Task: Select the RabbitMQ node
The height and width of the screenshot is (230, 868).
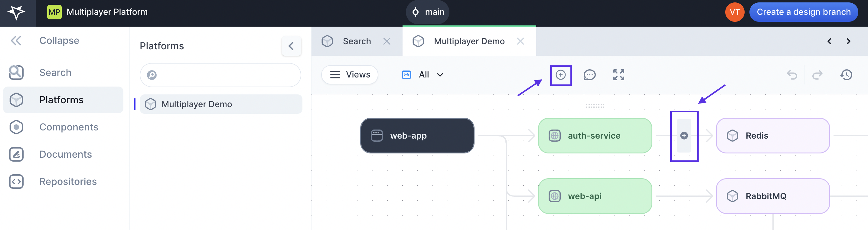Action: pyautogui.click(x=773, y=196)
